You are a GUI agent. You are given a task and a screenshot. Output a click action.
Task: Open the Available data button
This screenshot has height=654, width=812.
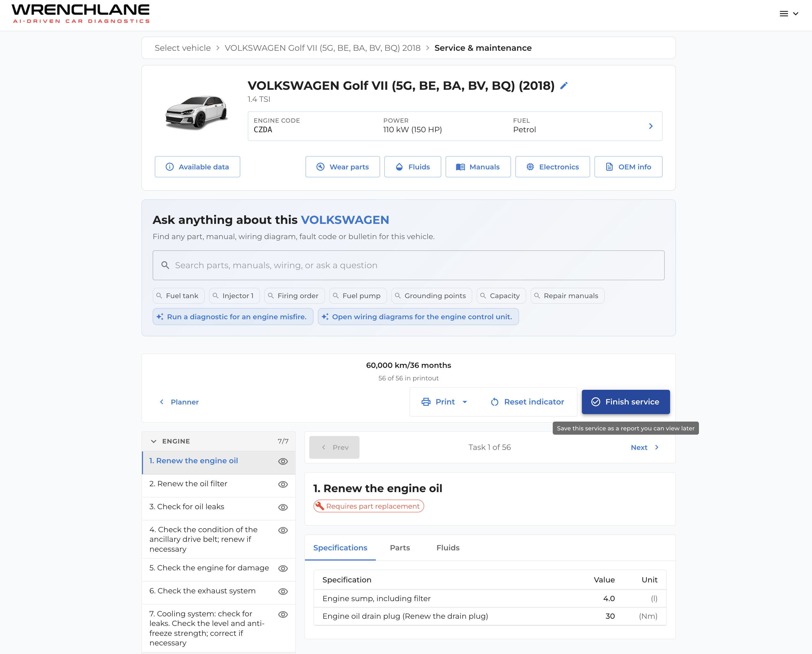tap(198, 167)
